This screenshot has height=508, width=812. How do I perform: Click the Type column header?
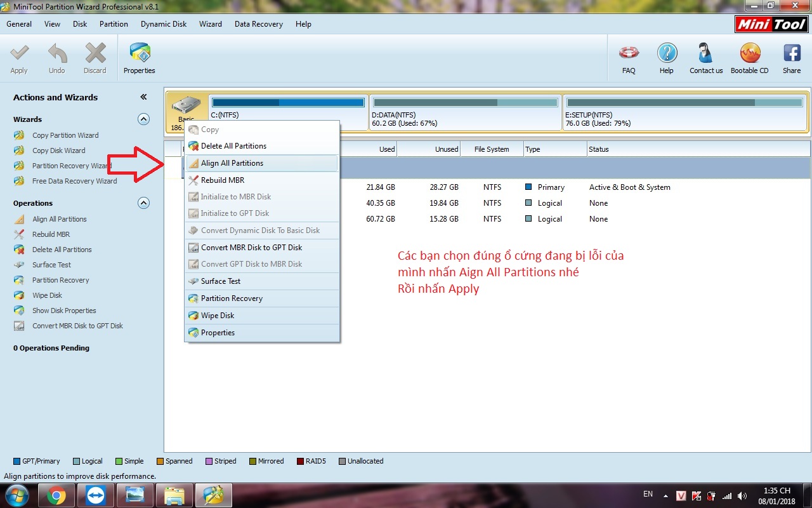point(555,149)
